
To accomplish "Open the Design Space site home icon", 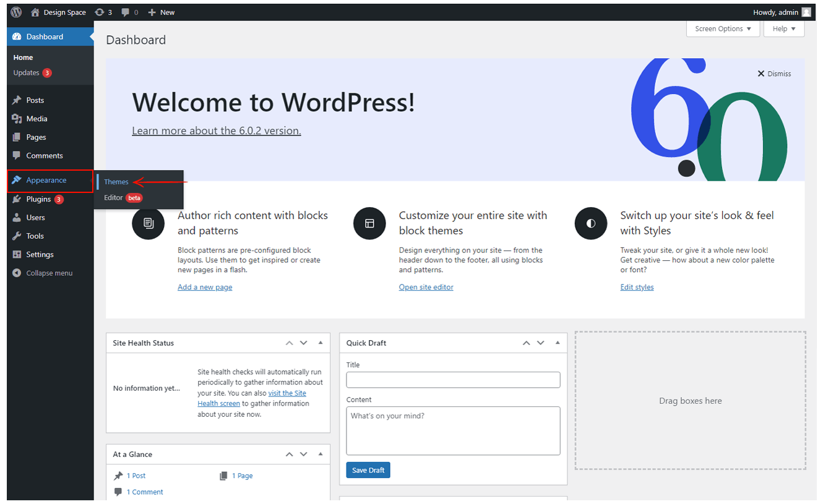I will 35,12.
